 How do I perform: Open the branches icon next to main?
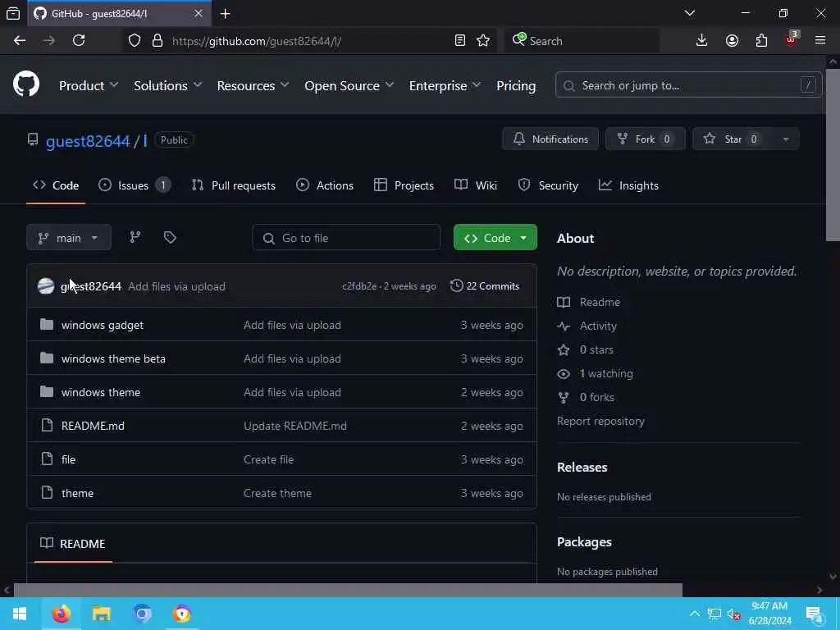[135, 237]
